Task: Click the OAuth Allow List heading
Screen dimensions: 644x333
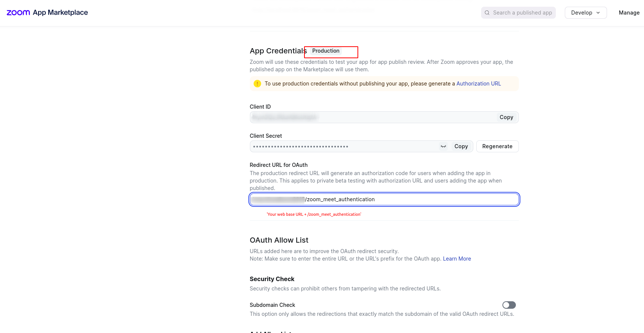Action: (x=279, y=240)
